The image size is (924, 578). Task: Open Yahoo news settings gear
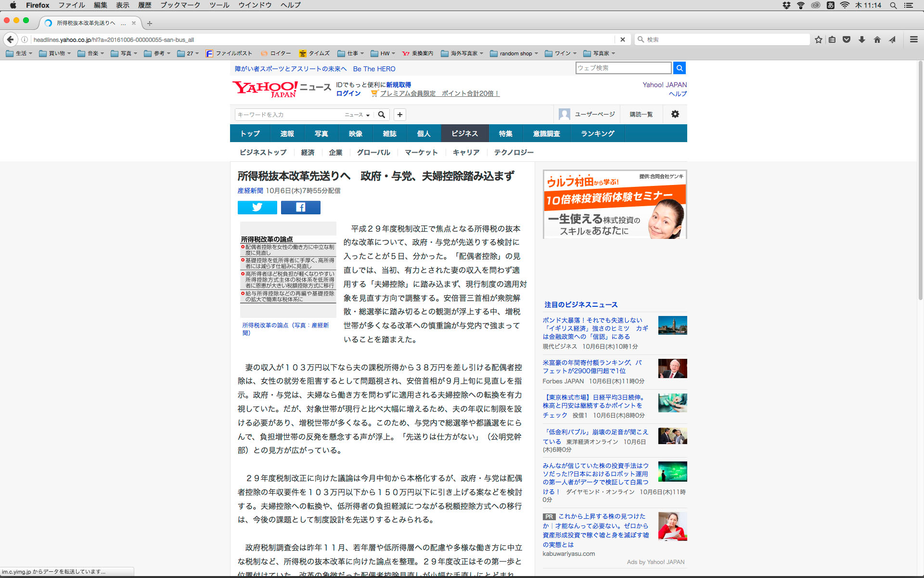click(x=675, y=114)
